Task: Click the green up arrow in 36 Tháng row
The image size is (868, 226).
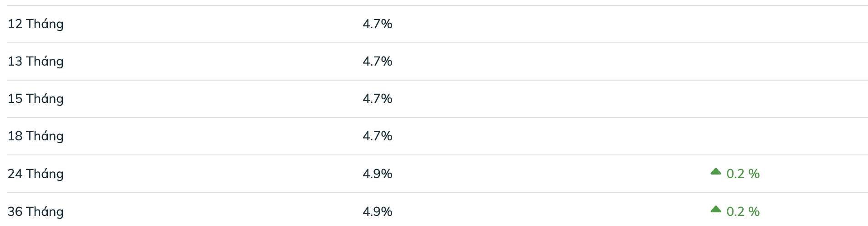Action: 715,210
